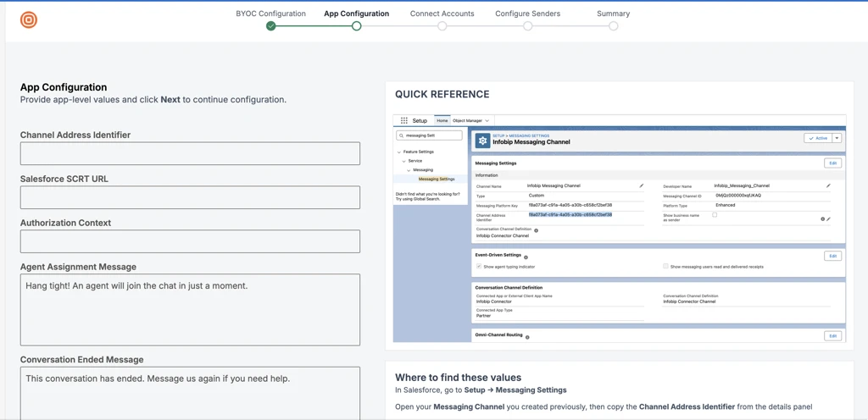Click the Infobip orange logo
This screenshot has width=868, height=420.
(x=29, y=19)
